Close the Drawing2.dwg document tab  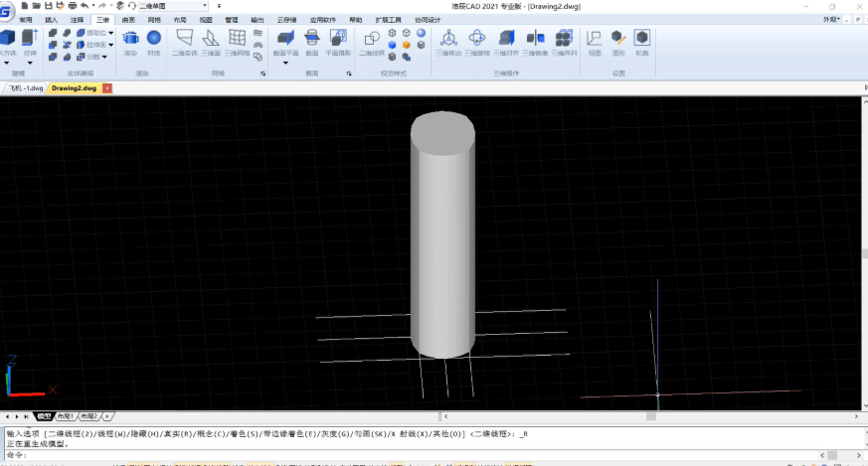coord(107,88)
